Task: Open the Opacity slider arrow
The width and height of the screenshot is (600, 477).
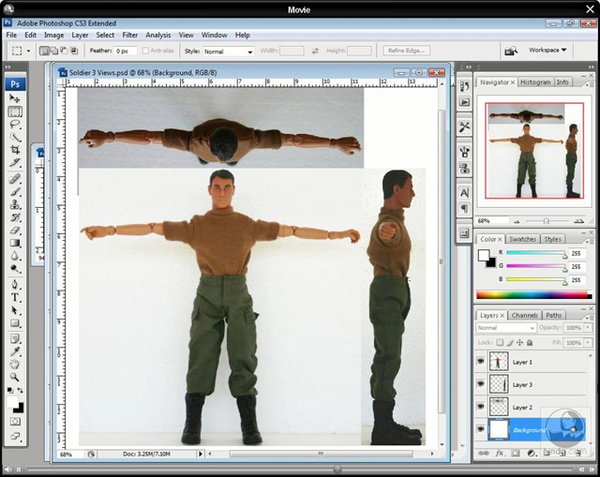Action: coord(588,328)
